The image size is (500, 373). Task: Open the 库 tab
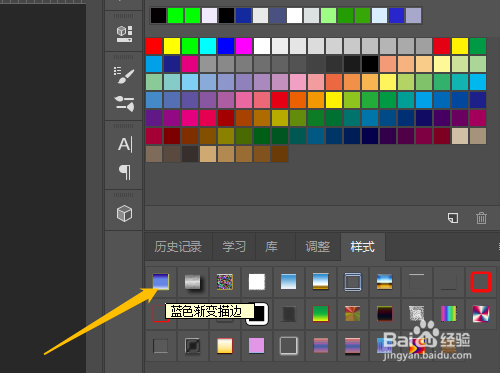(271, 247)
